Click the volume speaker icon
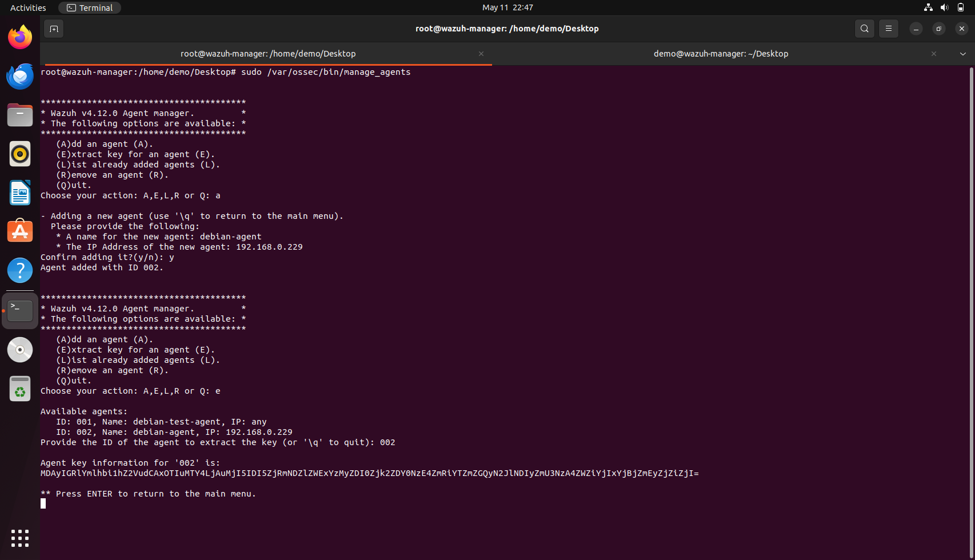Viewport: 975px width, 560px height. (944, 7)
